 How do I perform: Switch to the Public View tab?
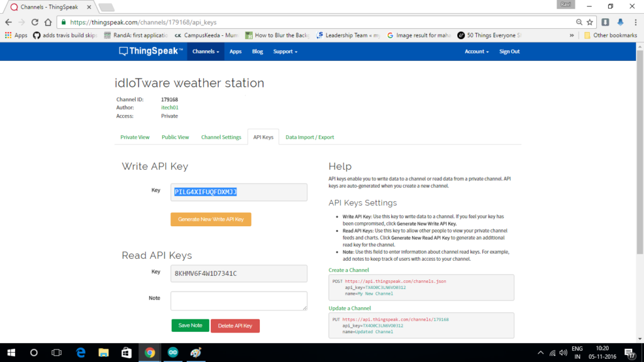(175, 137)
